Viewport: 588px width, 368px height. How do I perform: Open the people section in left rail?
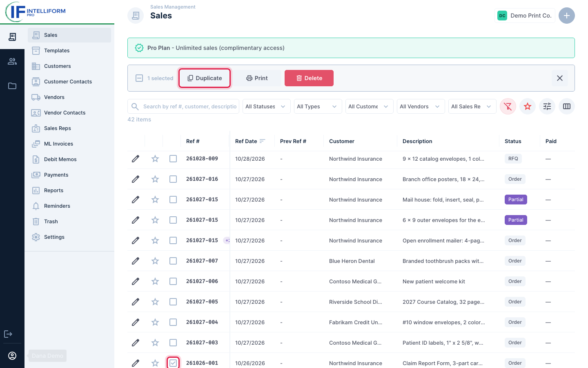pos(12,61)
